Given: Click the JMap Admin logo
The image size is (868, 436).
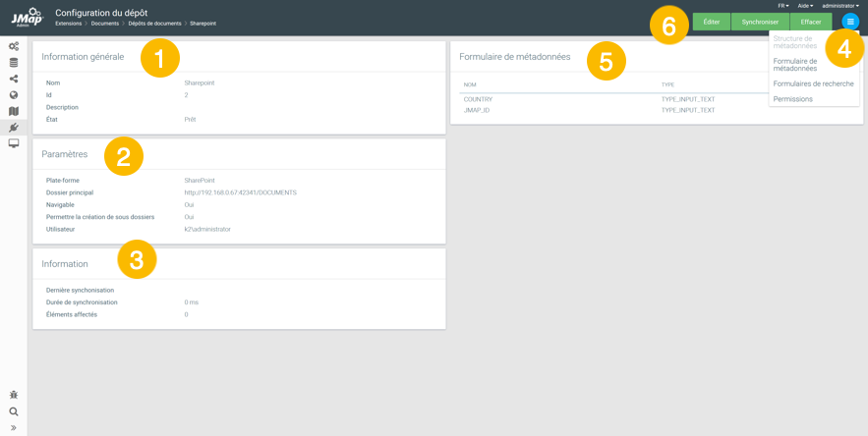Looking at the screenshot, I should (27, 17).
